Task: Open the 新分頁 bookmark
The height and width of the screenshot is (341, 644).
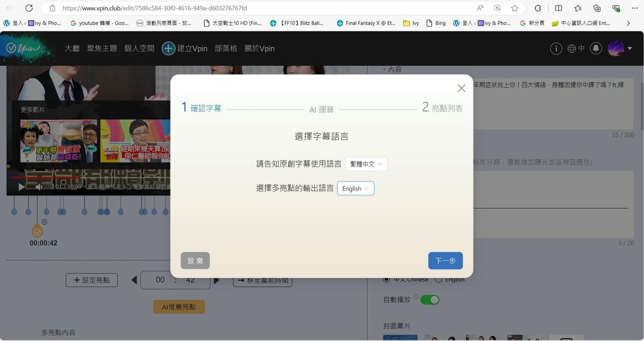Action: click(532, 23)
